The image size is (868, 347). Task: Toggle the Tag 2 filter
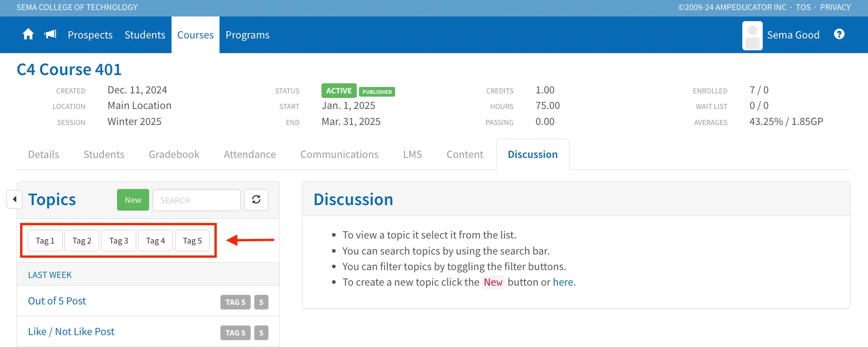[82, 241]
